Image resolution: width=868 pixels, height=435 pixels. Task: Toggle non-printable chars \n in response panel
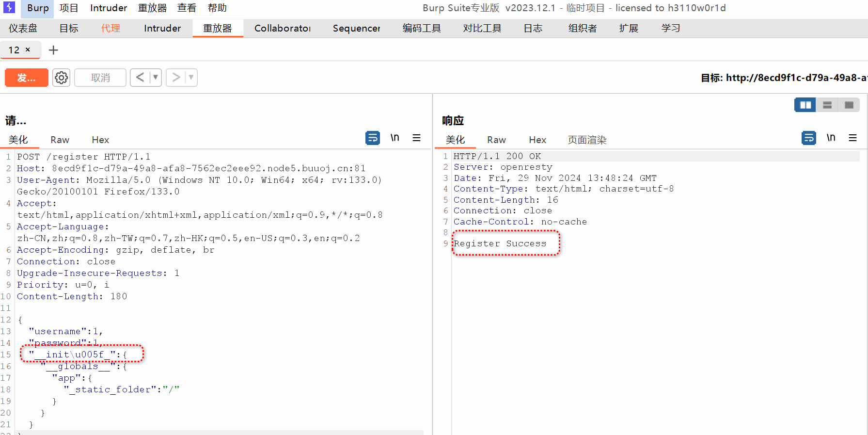[831, 138]
